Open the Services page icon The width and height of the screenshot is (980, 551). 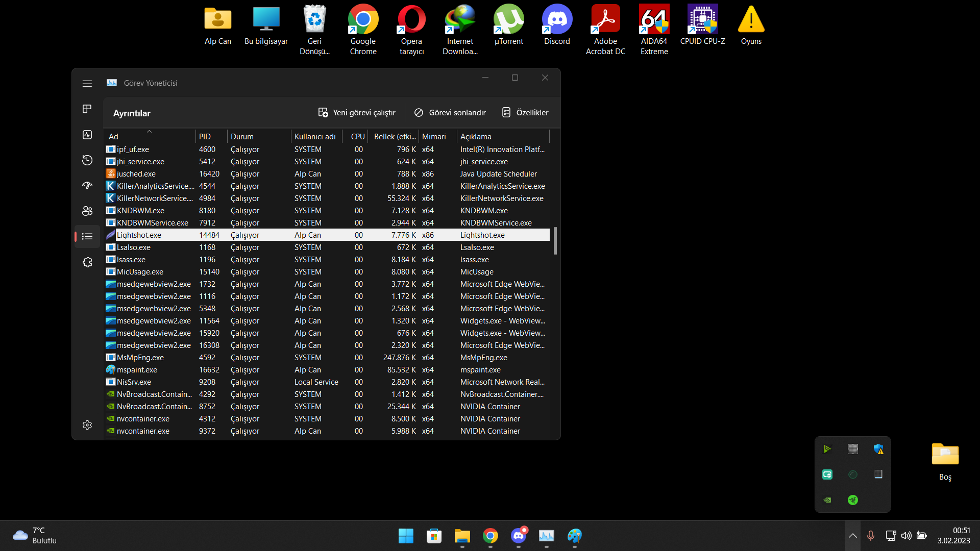click(87, 262)
